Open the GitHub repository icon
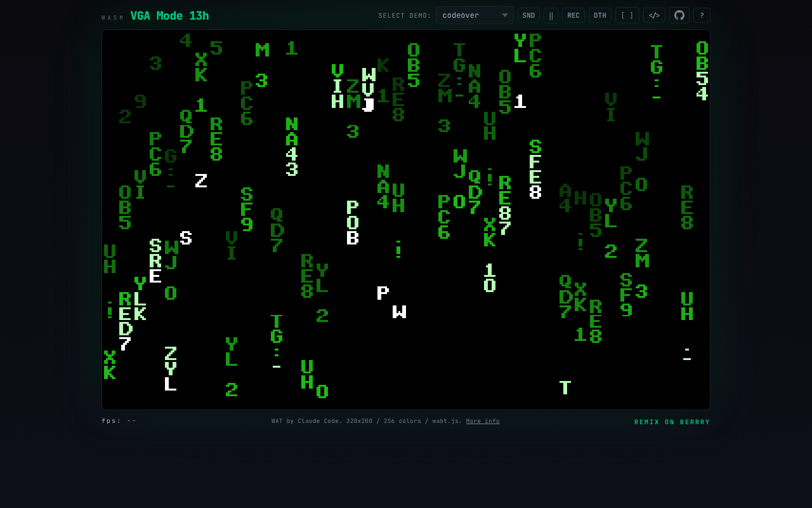This screenshot has height=508, width=812. (x=679, y=15)
